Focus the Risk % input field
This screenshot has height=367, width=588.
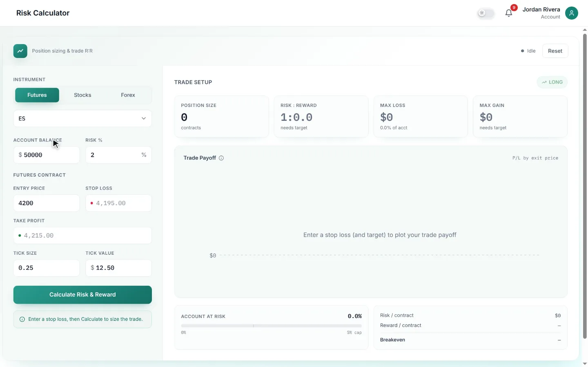(x=118, y=155)
